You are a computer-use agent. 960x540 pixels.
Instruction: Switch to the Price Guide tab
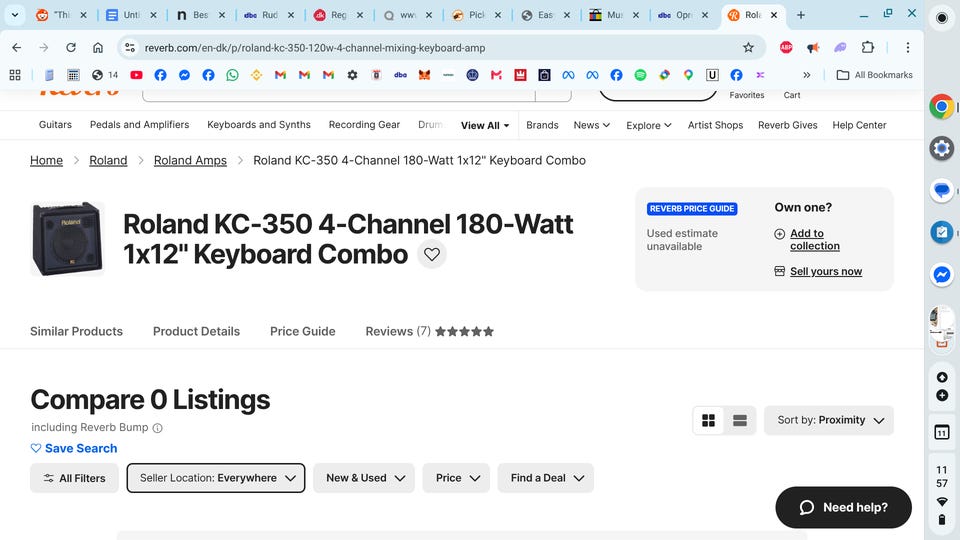302,331
